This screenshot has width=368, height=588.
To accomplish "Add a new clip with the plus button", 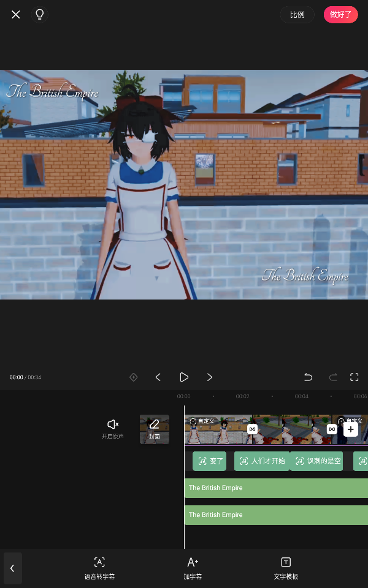I will [x=350, y=429].
